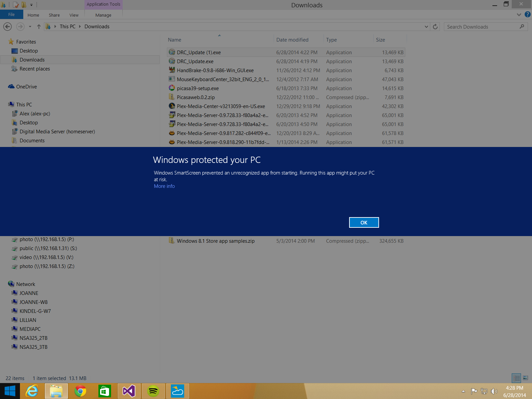The width and height of the screenshot is (532, 399).
Task: Open the video (V:) network drive
Action: (x=46, y=257)
